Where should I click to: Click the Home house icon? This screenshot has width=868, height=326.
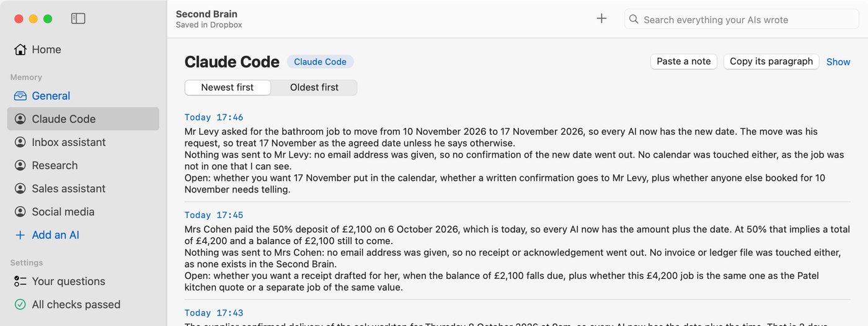[20, 49]
